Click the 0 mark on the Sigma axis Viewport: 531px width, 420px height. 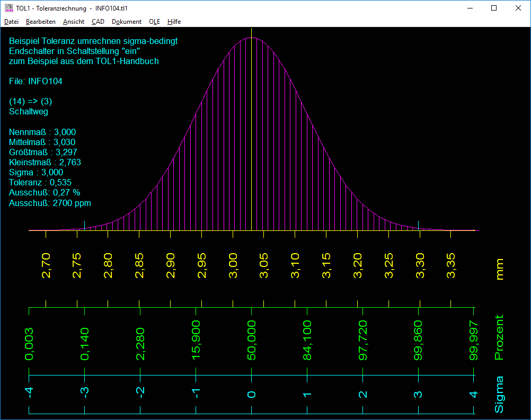252,395
